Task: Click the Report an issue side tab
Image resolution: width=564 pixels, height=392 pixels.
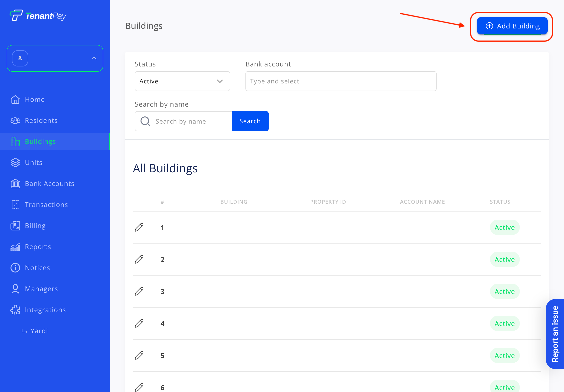Action: tap(555, 333)
